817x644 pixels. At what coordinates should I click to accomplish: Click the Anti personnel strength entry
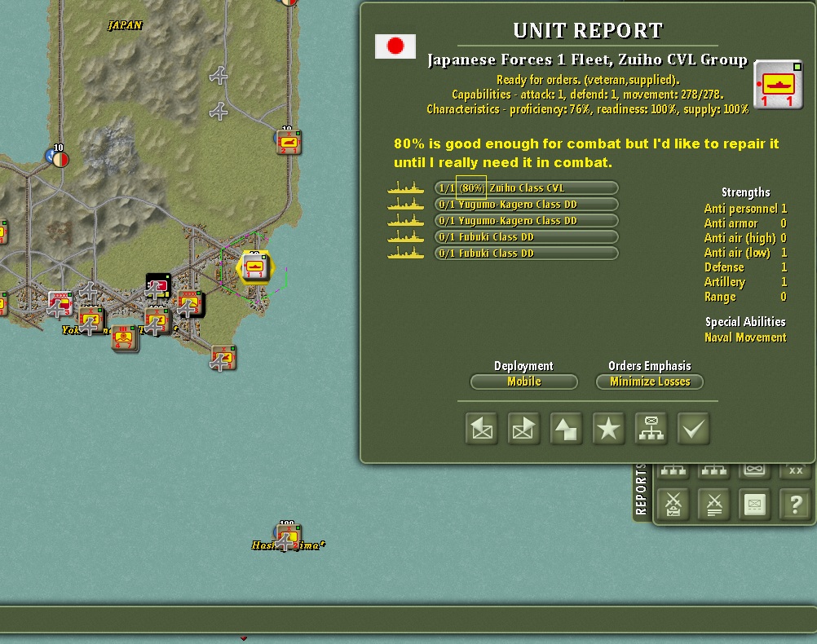[x=745, y=209]
